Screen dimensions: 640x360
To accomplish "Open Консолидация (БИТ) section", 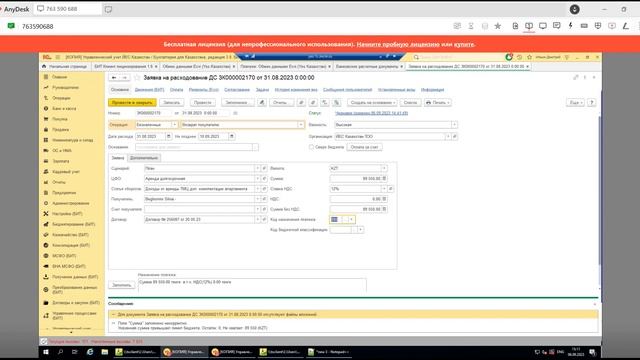I will pos(71,245).
